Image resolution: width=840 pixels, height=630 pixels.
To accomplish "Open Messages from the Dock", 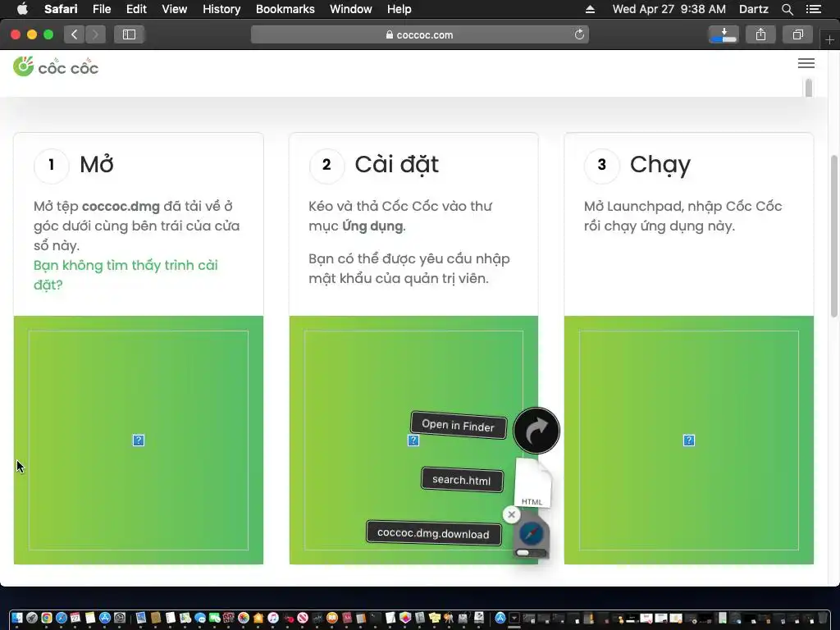I will pyautogui.click(x=200, y=618).
